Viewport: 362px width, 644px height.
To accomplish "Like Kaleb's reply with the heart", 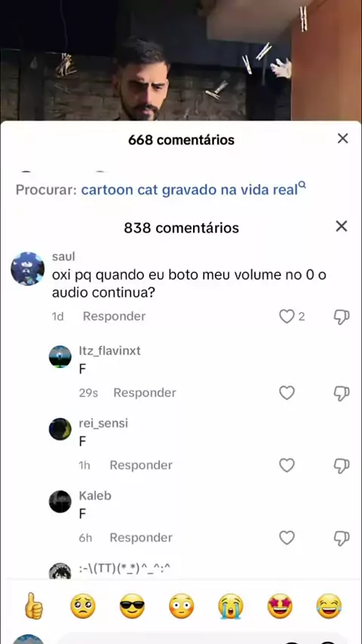I will (287, 538).
